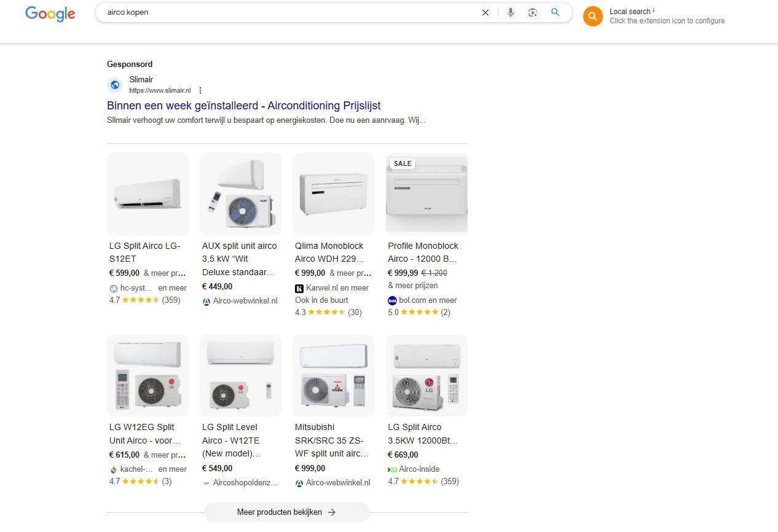
Task: Open LG W12EG Split Unit Airco title
Action: tap(146, 434)
